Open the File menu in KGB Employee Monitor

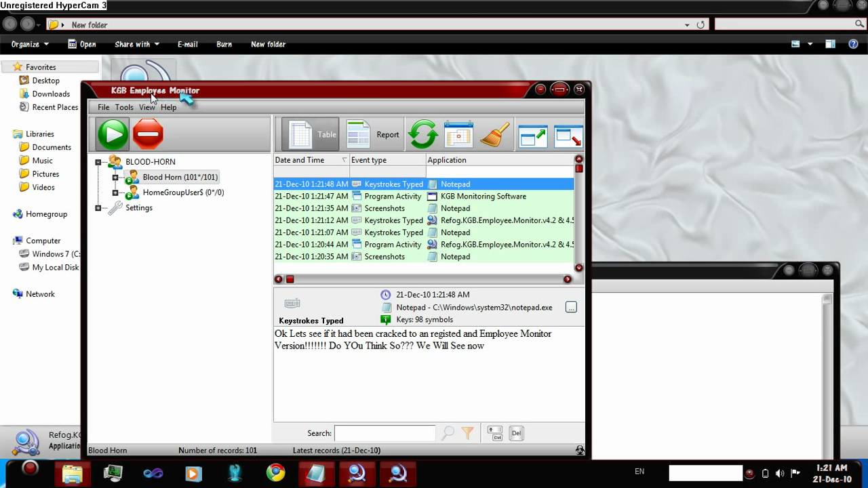tap(103, 107)
